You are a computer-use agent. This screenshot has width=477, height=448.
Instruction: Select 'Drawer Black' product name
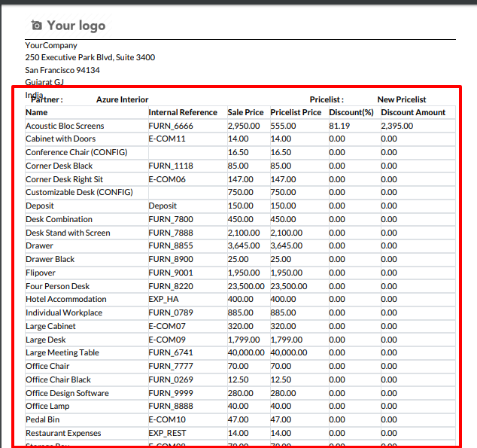point(50,259)
